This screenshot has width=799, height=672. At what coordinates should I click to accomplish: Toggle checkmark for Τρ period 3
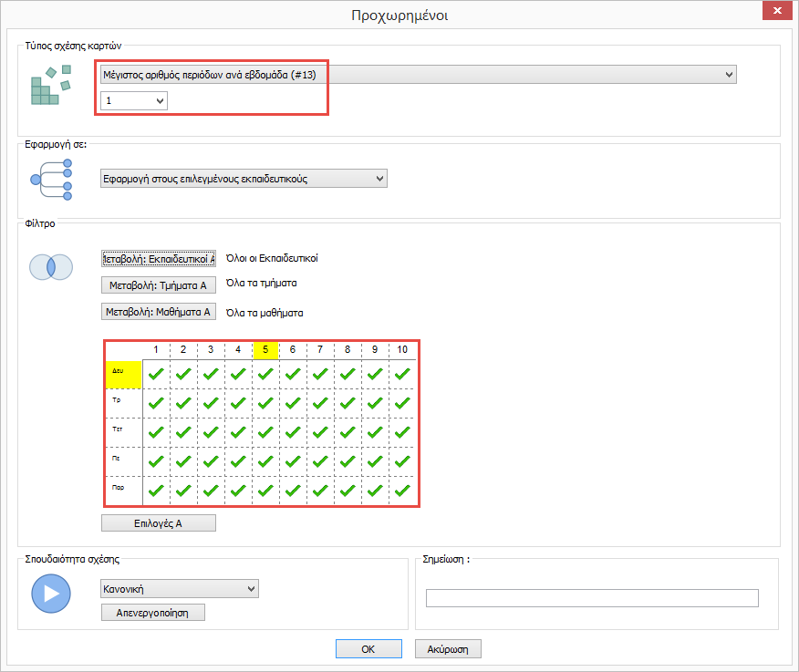pyautogui.click(x=212, y=403)
